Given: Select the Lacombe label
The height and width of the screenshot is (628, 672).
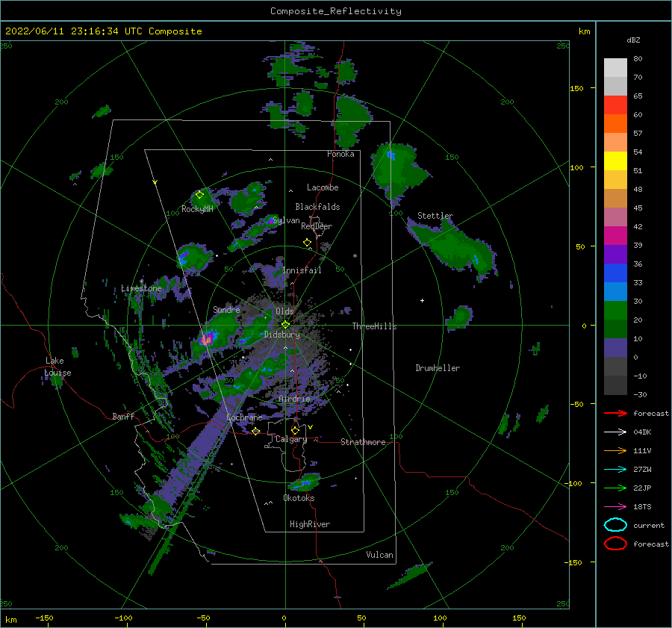Looking at the screenshot, I should pyautogui.click(x=323, y=187).
